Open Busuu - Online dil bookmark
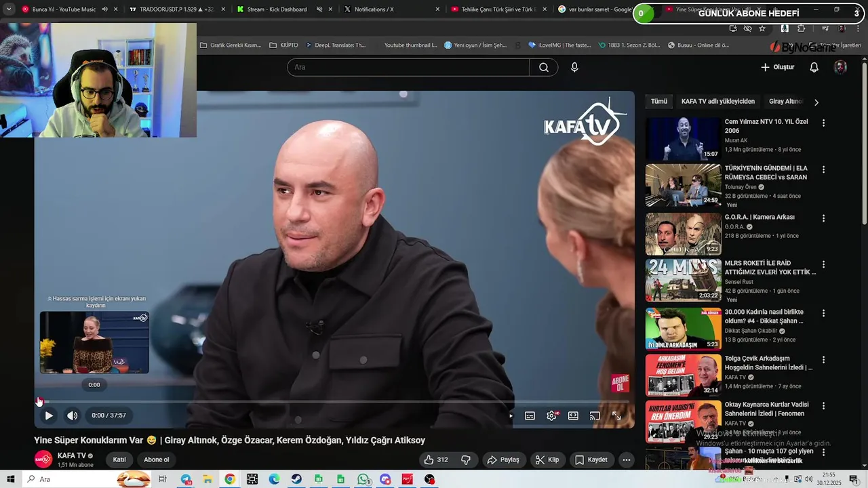 [x=698, y=45]
